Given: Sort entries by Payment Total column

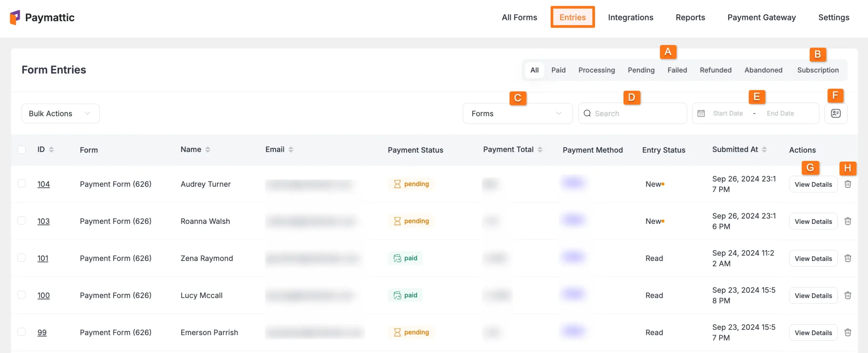Looking at the screenshot, I should pyautogui.click(x=540, y=149).
